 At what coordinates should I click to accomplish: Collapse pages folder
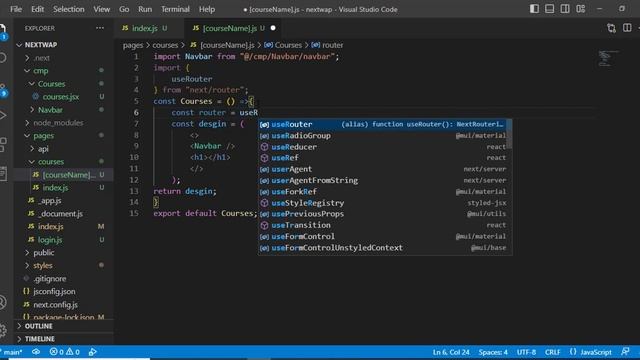pos(43,136)
